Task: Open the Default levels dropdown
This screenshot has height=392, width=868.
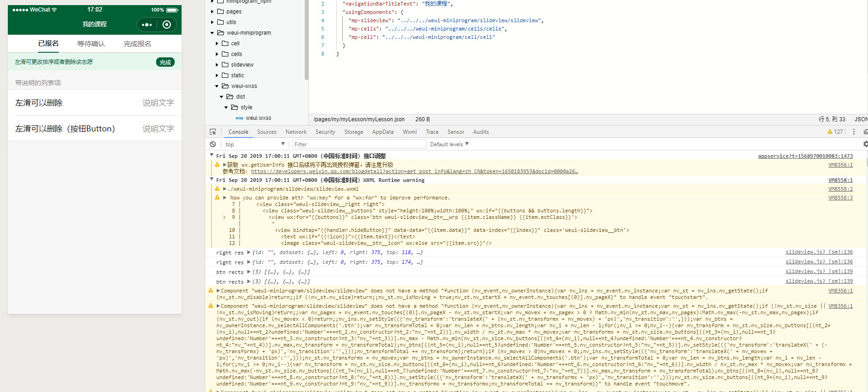Action: point(449,144)
